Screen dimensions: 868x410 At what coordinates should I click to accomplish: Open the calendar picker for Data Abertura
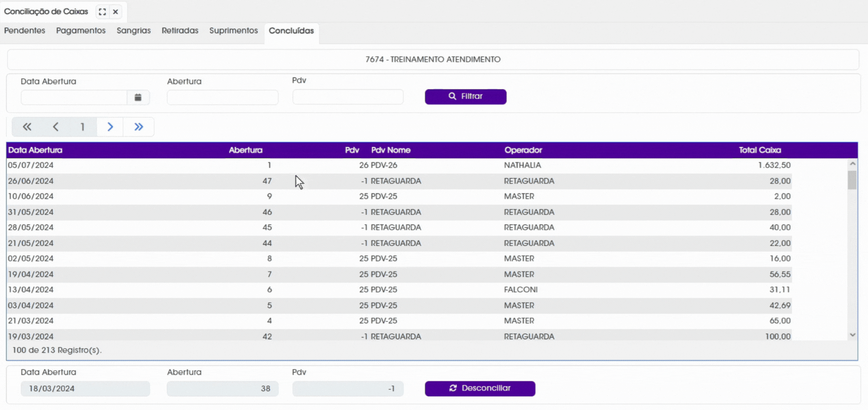[138, 97]
